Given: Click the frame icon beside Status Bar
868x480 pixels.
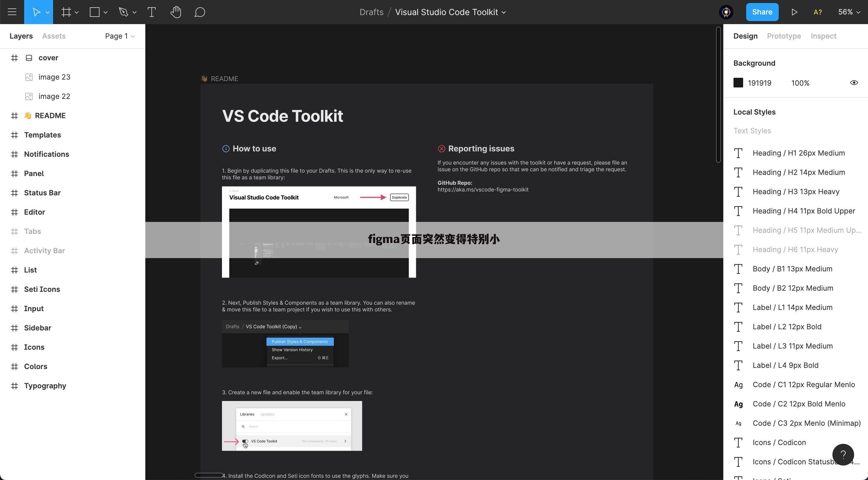Looking at the screenshot, I should point(14,193).
